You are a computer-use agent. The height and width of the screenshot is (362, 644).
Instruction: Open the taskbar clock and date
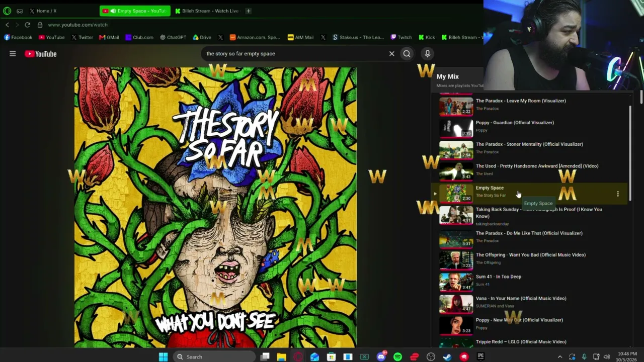(x=627, y=356)
